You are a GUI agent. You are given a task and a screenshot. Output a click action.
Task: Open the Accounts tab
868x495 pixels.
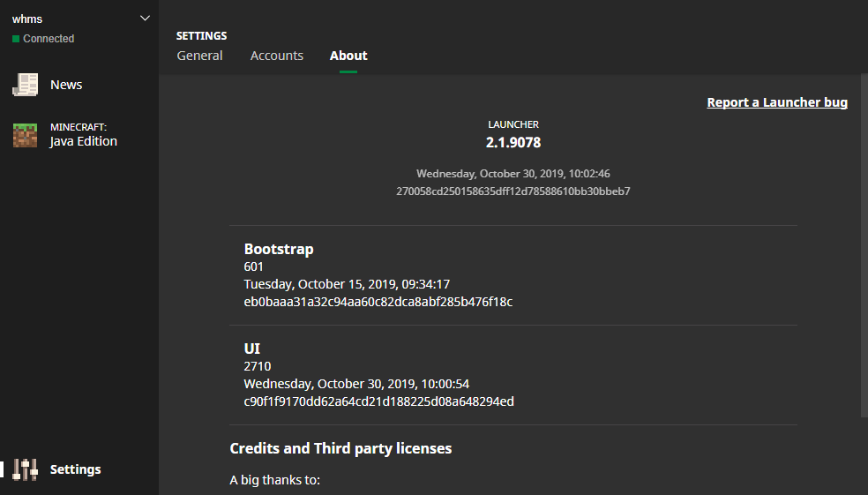coord(276,56)
